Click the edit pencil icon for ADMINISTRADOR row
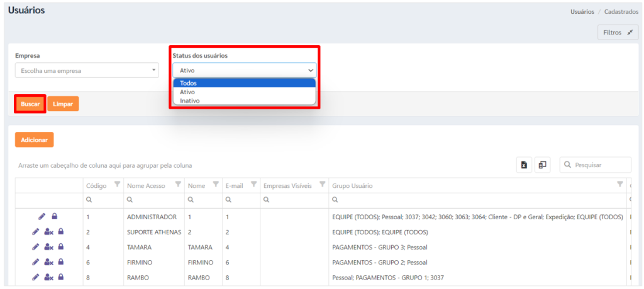 42,216
